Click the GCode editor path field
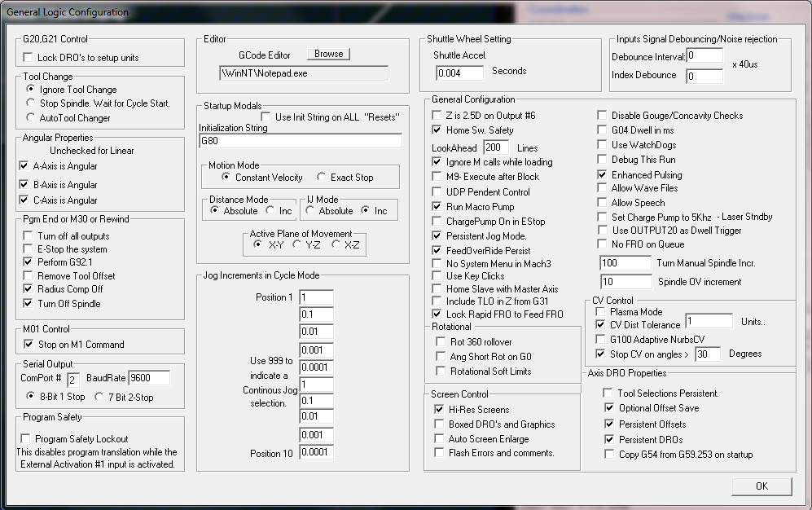The height and width of the screenshot is (510, 812). (304, 73)
